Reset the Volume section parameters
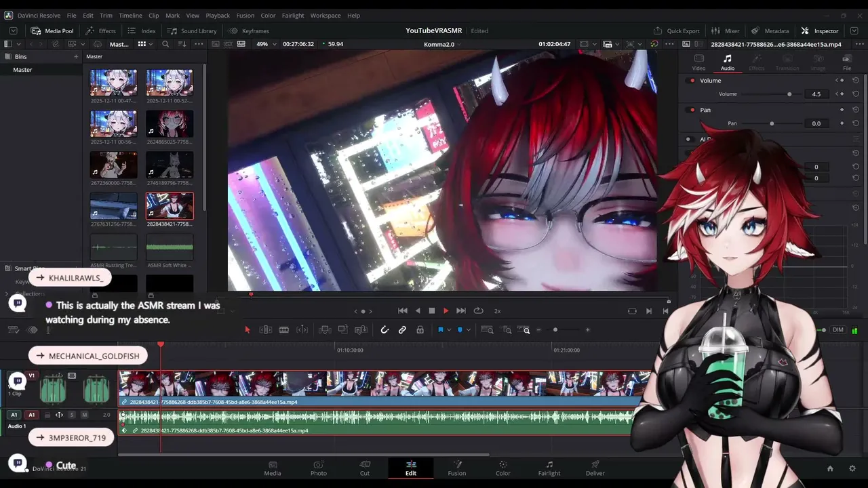Image resolution: width=868 pixels, height=488 pixels. click(x=856, y=81)
